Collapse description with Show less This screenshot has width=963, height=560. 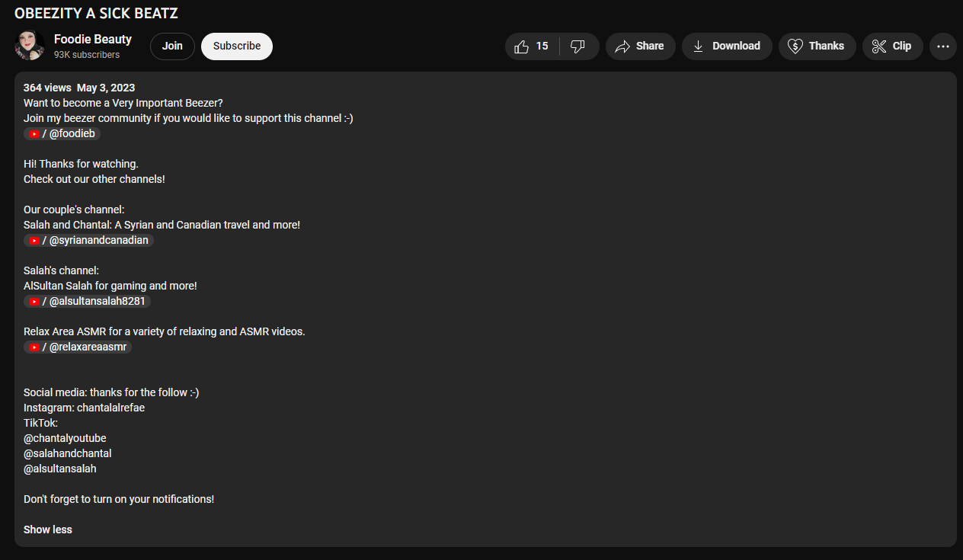pyautogui.click(x=48, y=530)
